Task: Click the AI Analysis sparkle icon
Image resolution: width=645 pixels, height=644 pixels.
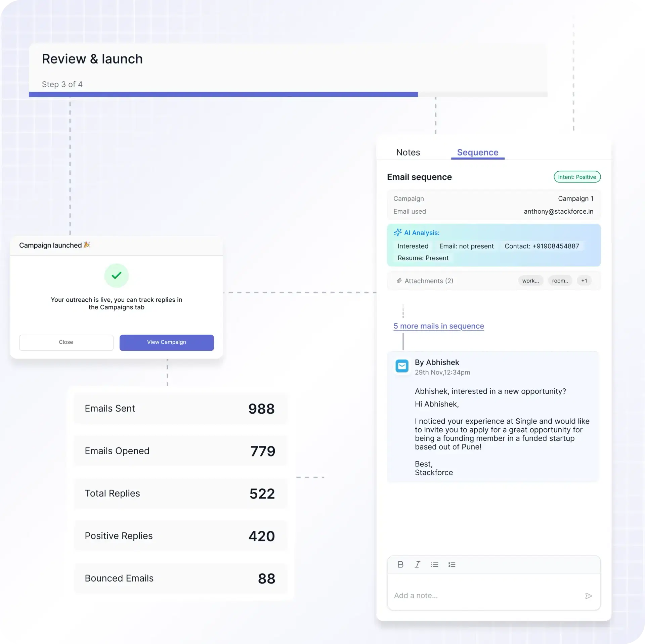Action: [x=398, y=232]
